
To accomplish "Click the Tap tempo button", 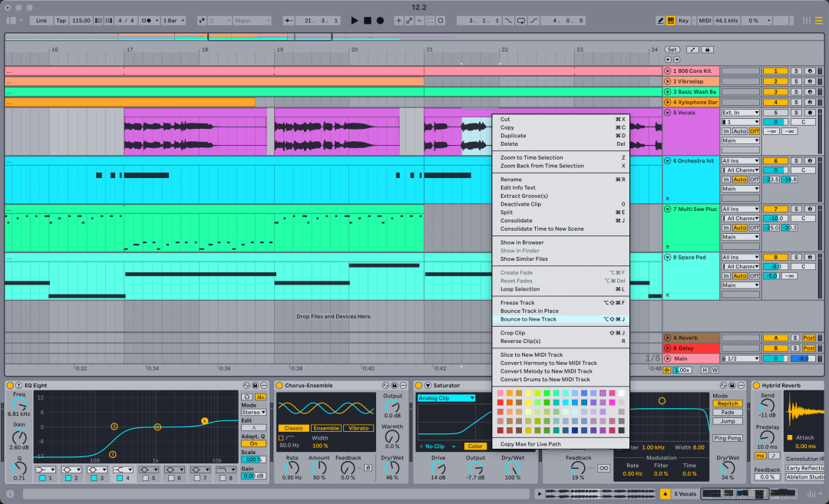I will point(61,21).
